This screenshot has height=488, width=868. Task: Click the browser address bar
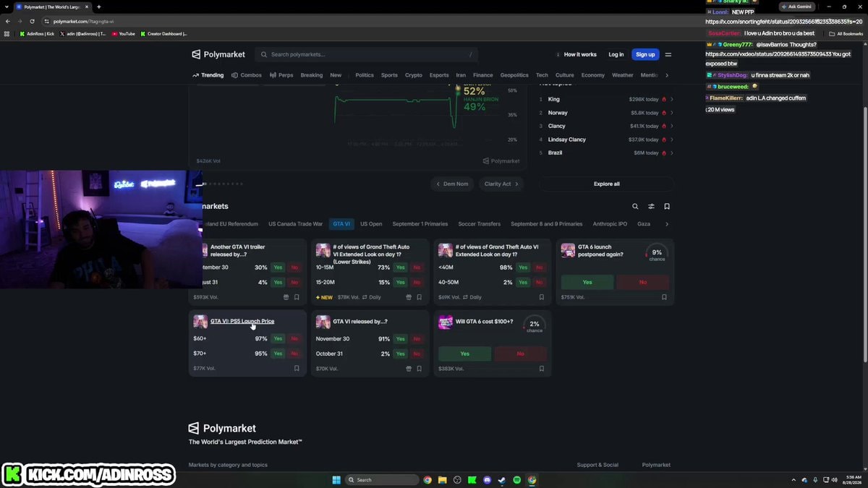[x=405, y=21]
